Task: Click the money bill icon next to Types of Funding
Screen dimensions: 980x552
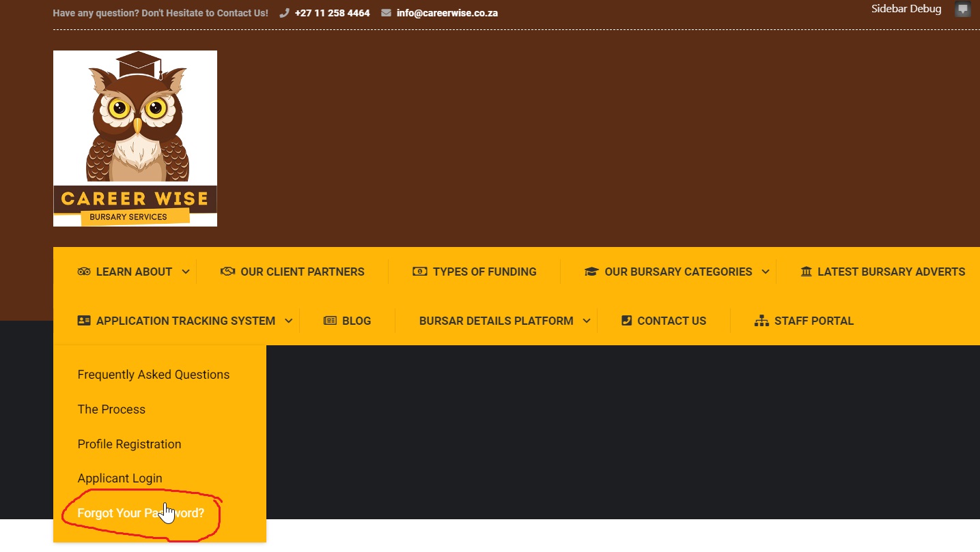Action: [420, 272]
